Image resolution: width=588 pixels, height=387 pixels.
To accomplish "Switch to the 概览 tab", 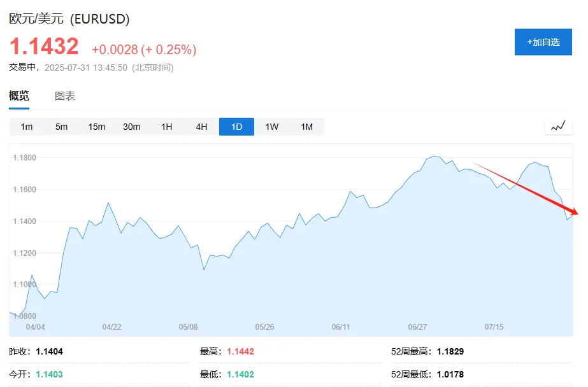I will 19,96.
